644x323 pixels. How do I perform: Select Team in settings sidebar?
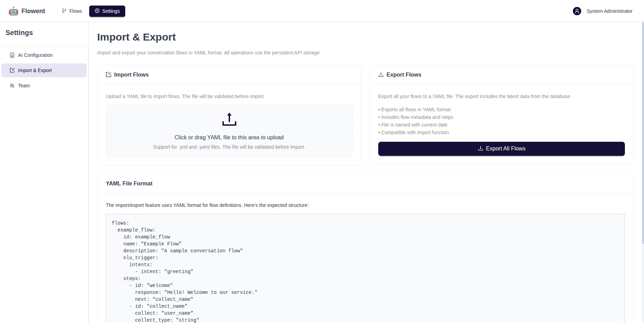[24, 86]
